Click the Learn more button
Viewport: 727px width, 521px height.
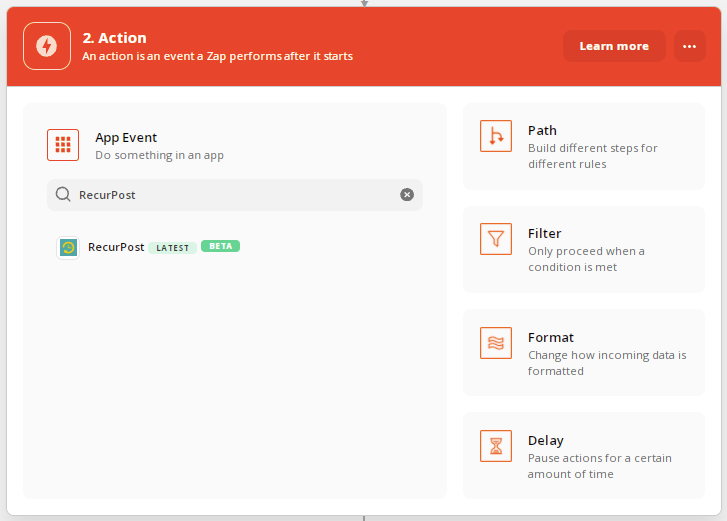coord(614,46)
